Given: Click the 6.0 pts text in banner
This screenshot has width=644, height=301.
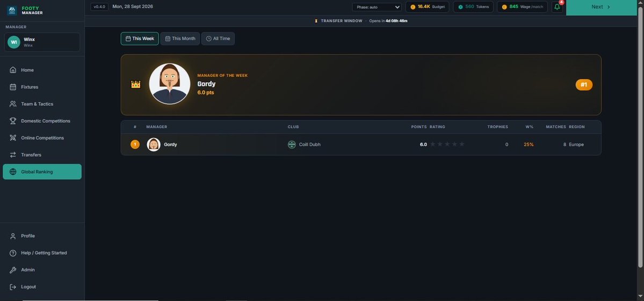Looking at the screenshot, I should point(205,93).
